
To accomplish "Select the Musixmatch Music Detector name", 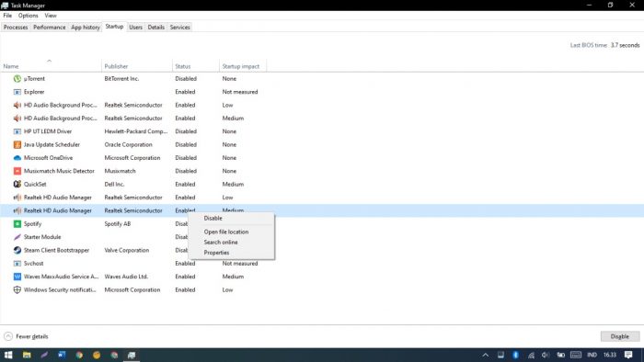I will pyautogui.click(x=59, y=171).
